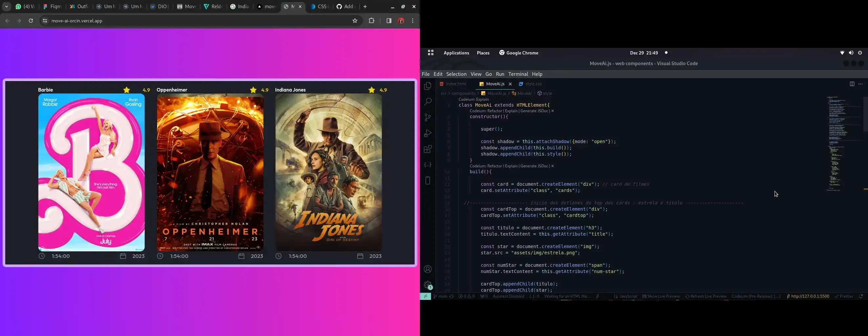Screen dimensions: 868x336
Task: Change language mode from JavaScript in status bar
Action: 629,296
